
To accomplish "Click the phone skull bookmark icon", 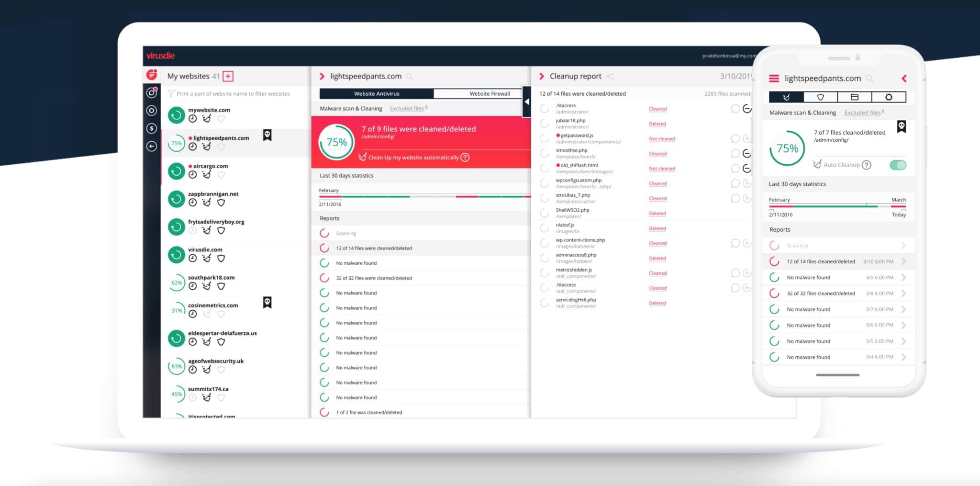I will click(x=902, y=127).
